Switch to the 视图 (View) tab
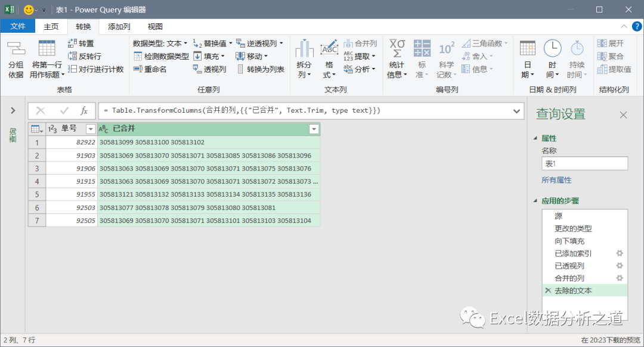The image size is (644, 347). click(155, 27)
